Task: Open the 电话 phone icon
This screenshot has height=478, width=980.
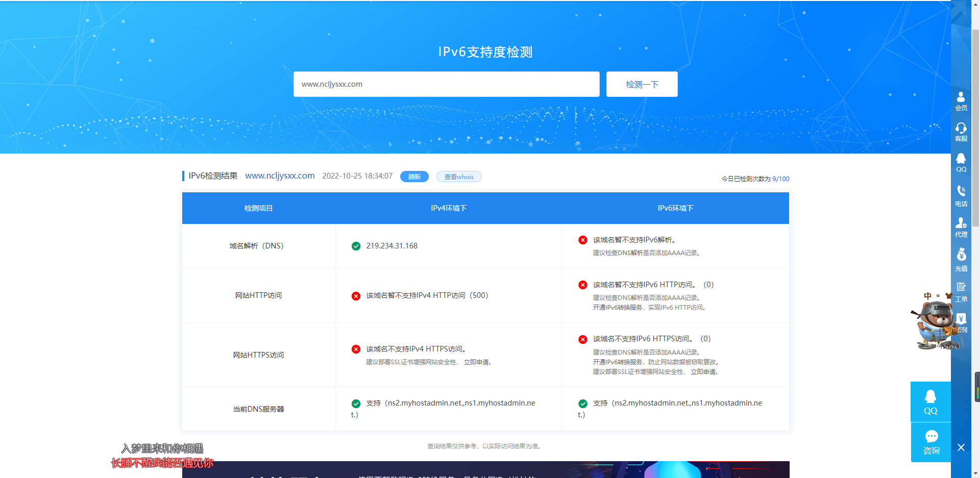Action: (961, 196)
